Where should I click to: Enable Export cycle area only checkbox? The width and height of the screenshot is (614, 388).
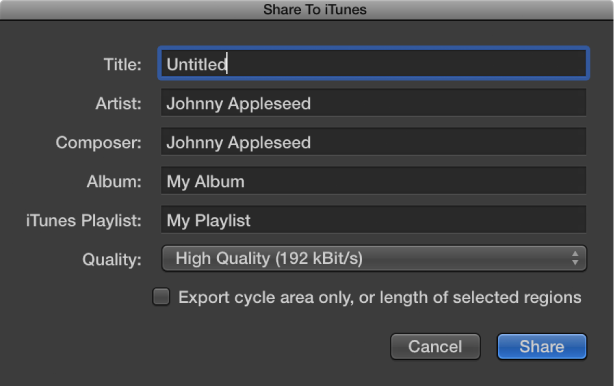tap(161, 296)
